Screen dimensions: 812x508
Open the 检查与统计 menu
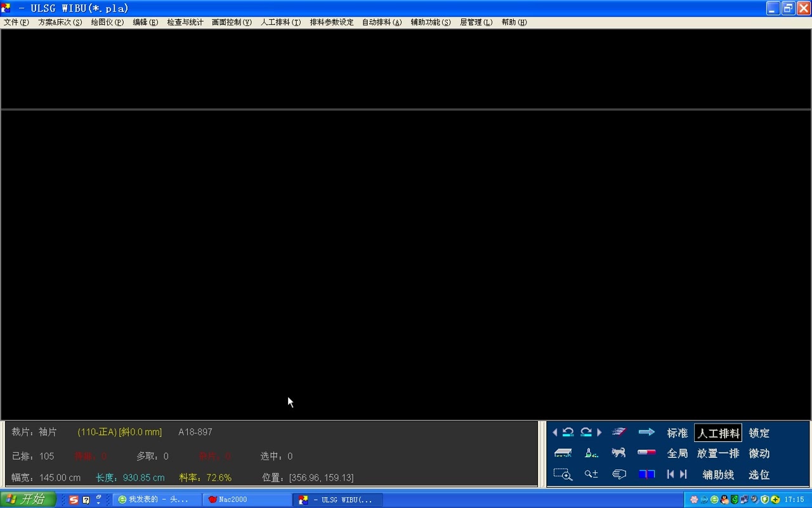pos(185,22)
